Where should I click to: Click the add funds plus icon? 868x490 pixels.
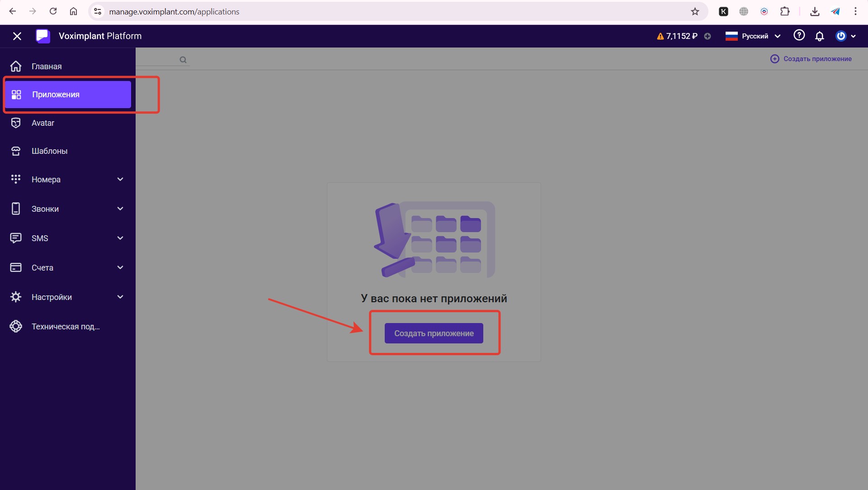click(x=708, y=36)
